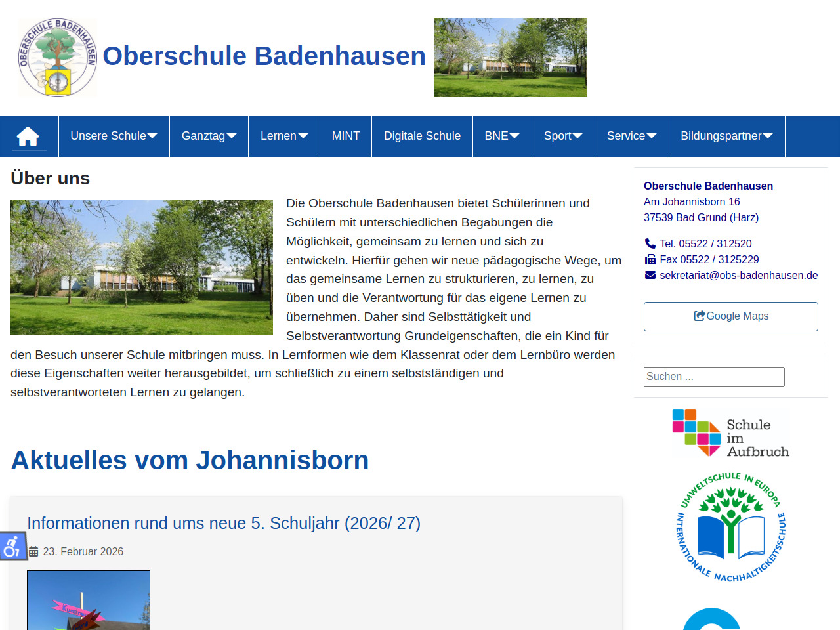Open the Digitale Schule menu item
The width and height of the screenshot is (840, 630).
tap(422, 136)
